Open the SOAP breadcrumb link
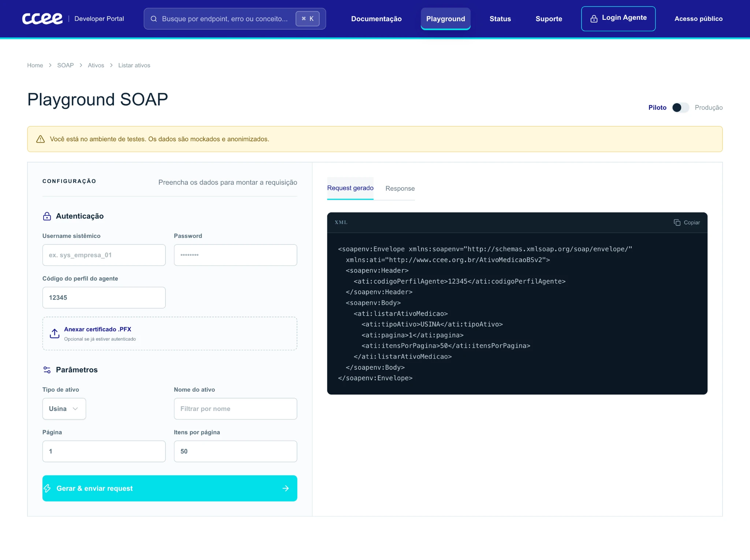 pyautogui.click(x=66, y=65)
